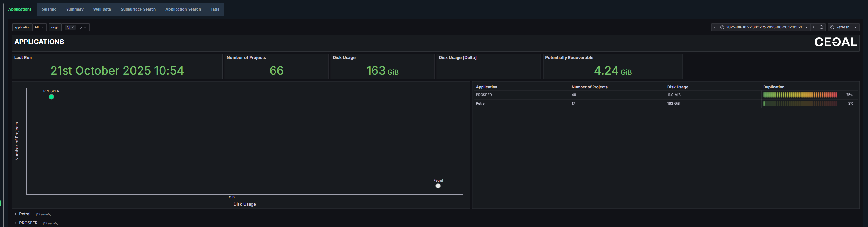Open the Summary tab
This screenshot has height=227, width=868.
[x=75, y=9]
